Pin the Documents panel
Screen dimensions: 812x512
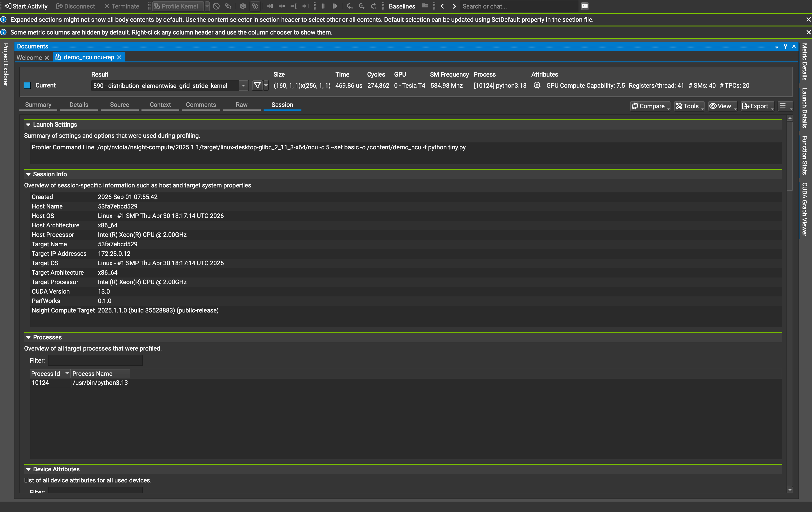(x=785, y=46)
